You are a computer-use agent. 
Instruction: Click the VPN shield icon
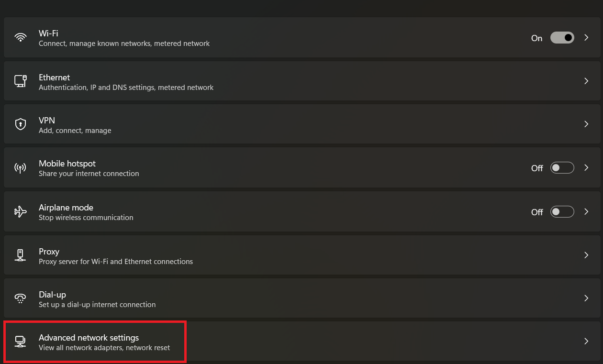coord(20,124)
